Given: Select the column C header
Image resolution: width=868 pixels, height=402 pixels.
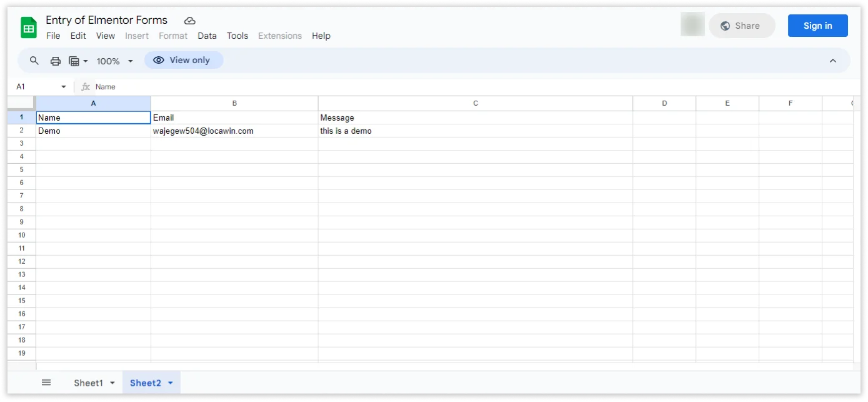Looking at the screenshot, I should pos(475,103).
